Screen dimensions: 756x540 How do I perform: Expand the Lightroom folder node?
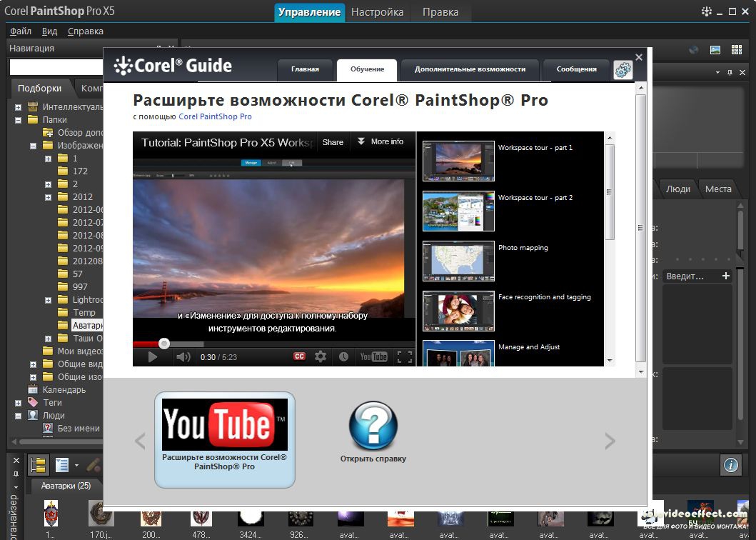(x=49, y=300)
